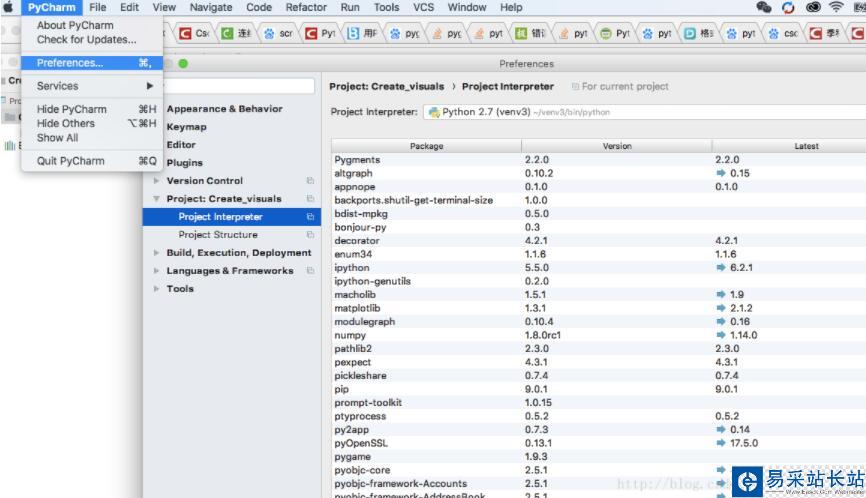Image resolution: width=866 pixels, height=498 pixels.
Task: Select the pygame package row
Action: 599,457
